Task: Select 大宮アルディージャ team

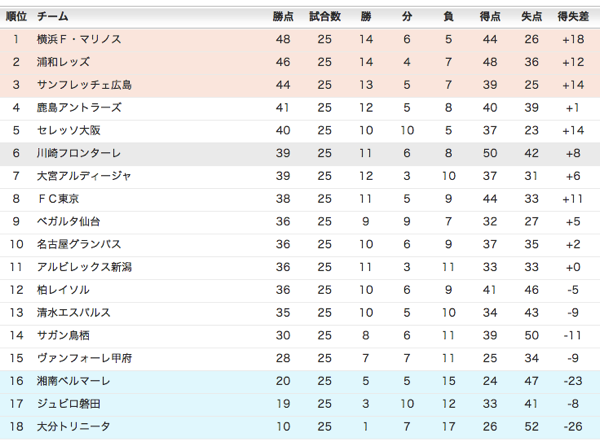Action: pyautogui.click(x=83, y=176)
